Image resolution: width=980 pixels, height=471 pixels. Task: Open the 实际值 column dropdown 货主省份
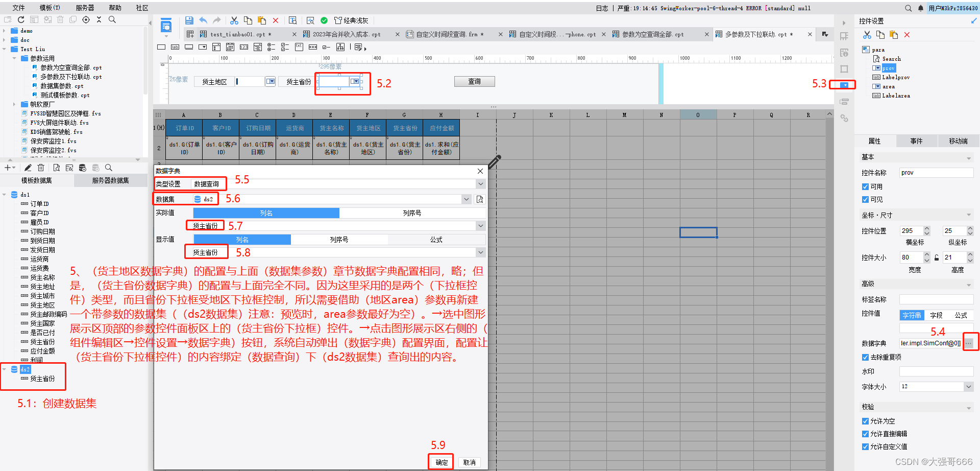pyautogui.click(x=480, y=226)
